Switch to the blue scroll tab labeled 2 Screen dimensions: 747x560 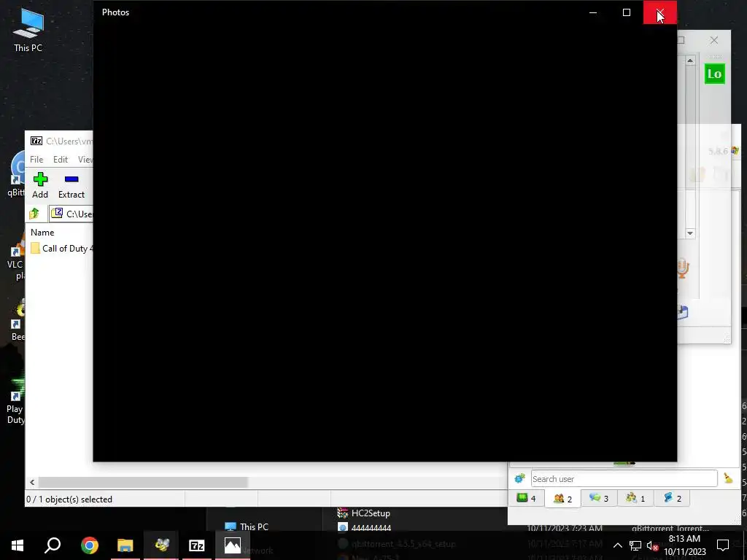click(672, 498)
